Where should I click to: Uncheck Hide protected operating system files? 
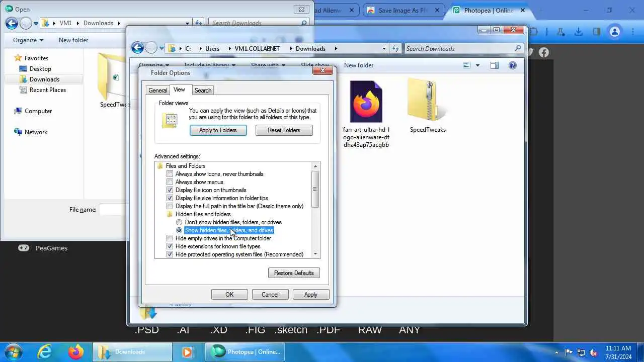pyautogui.click(x=170, y=254)
